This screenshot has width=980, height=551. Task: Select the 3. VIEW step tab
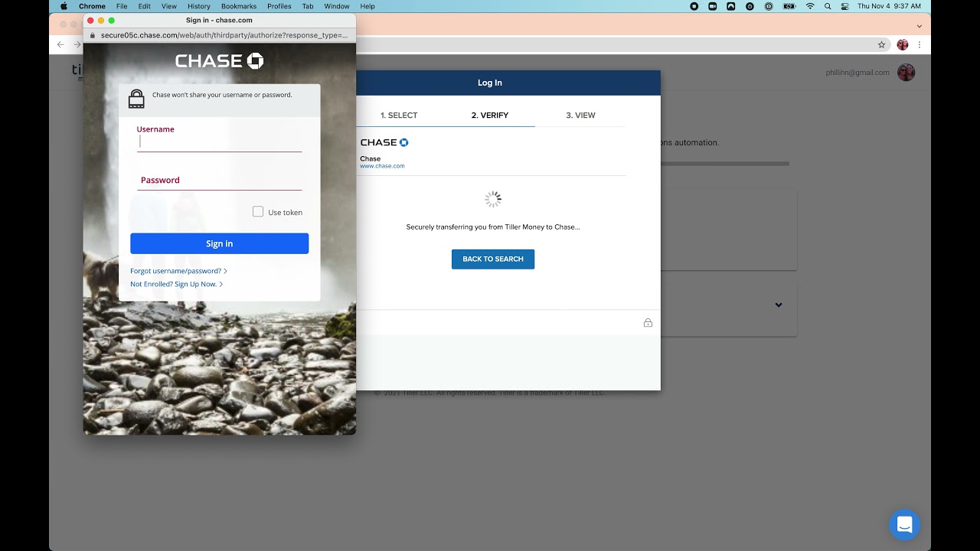[x=580, y=116]
